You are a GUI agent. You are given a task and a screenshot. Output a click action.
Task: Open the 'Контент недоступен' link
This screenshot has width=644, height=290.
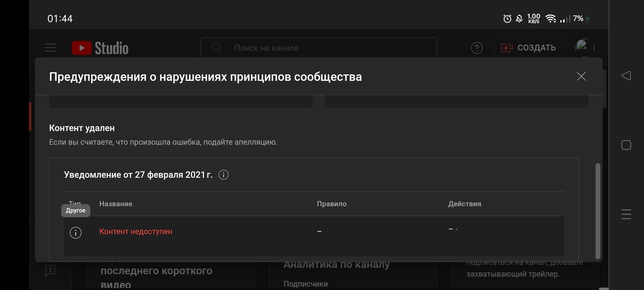[136, 231]
